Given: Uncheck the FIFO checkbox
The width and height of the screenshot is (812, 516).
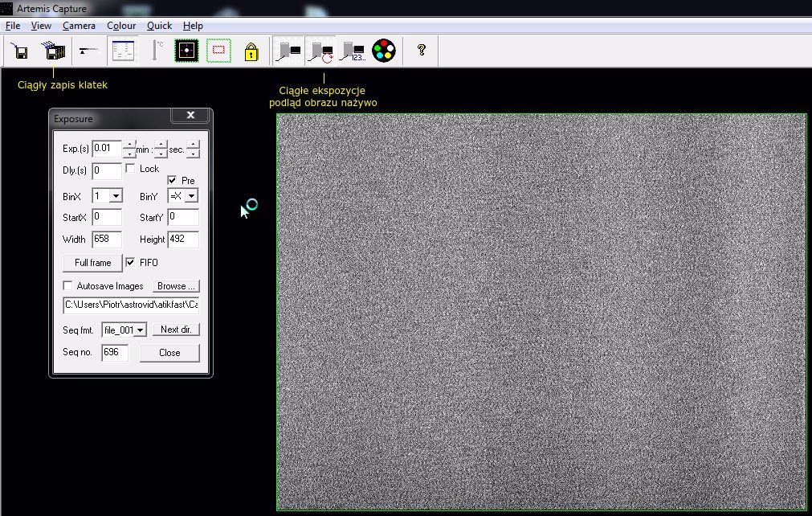Looking at the screenshot, I should (130, 262).
